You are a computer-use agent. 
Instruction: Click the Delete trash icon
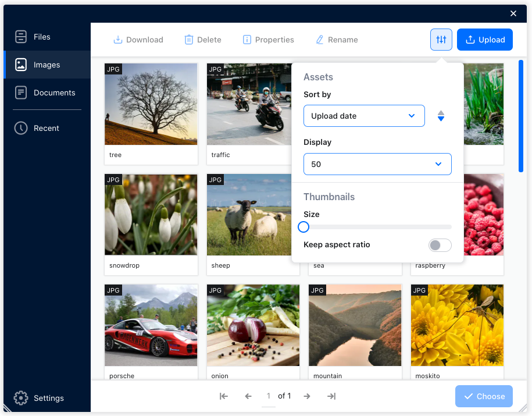coord(188,40)
